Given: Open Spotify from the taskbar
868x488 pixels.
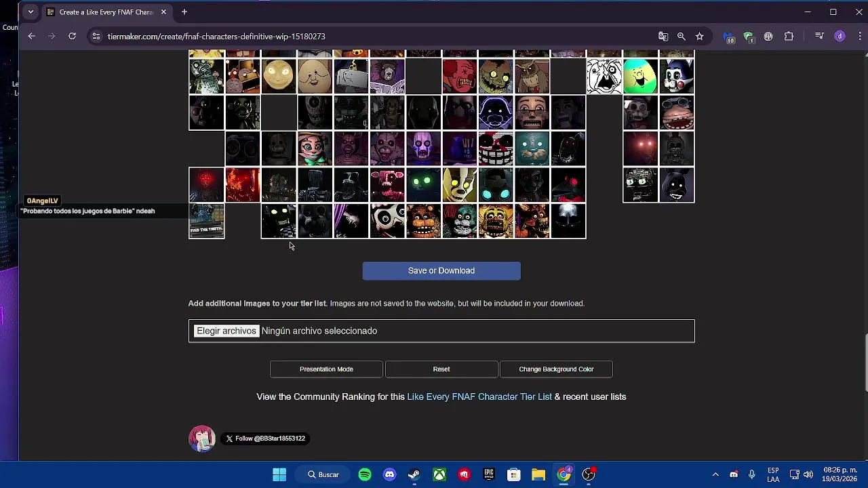Looking at the screenshot, I should (365, 474).
